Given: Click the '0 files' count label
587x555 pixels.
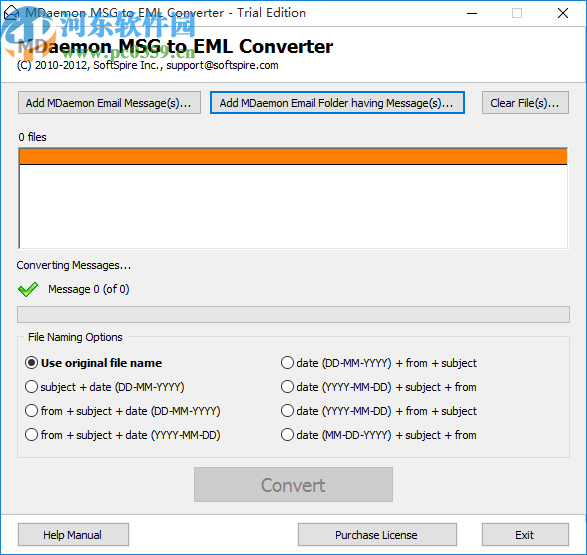Looking at the screenshot, I should 33,137.
